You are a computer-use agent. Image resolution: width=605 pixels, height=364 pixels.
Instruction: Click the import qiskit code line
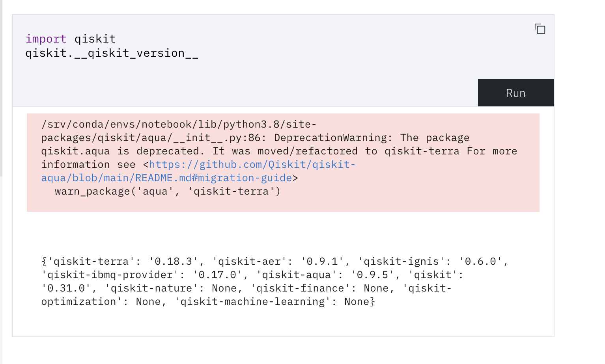(x=71, y=39)
